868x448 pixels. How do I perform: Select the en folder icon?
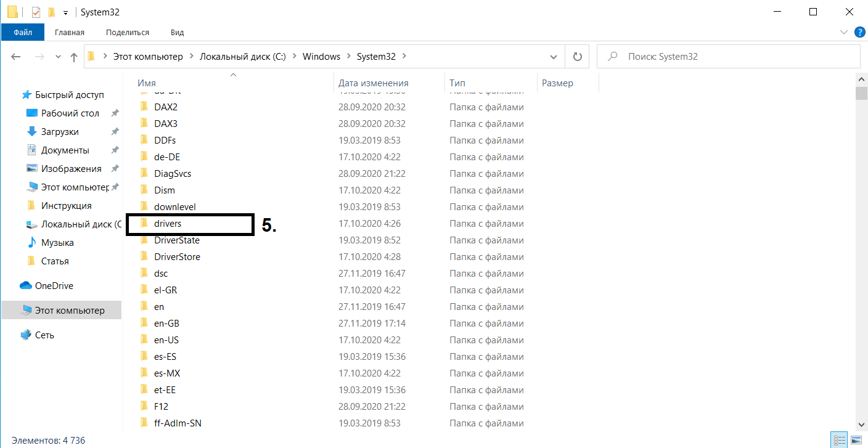point(144,306)
